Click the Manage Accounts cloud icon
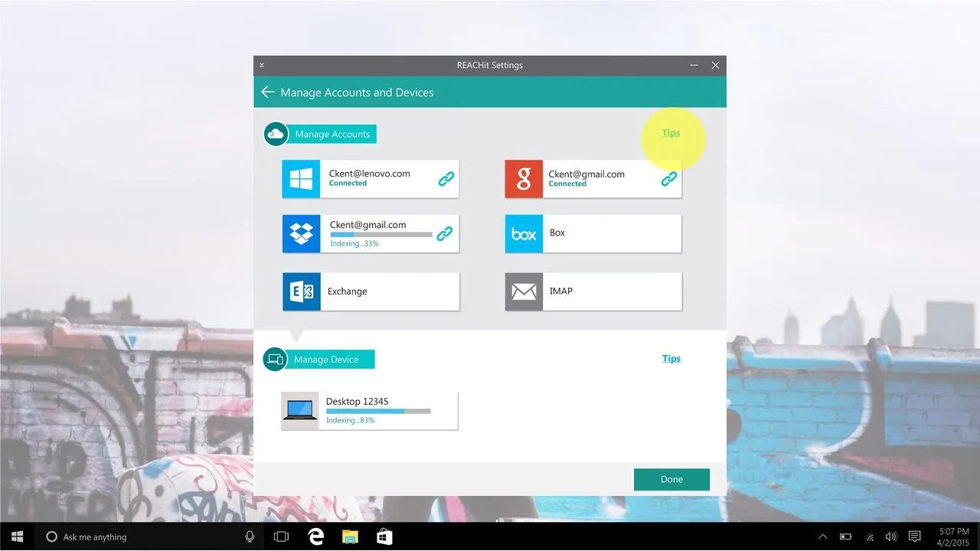980x551 pixels. pos(276,134)
